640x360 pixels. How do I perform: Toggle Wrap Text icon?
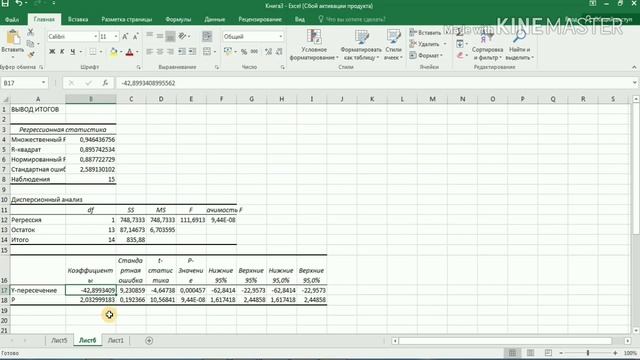(x=207, y=36)
